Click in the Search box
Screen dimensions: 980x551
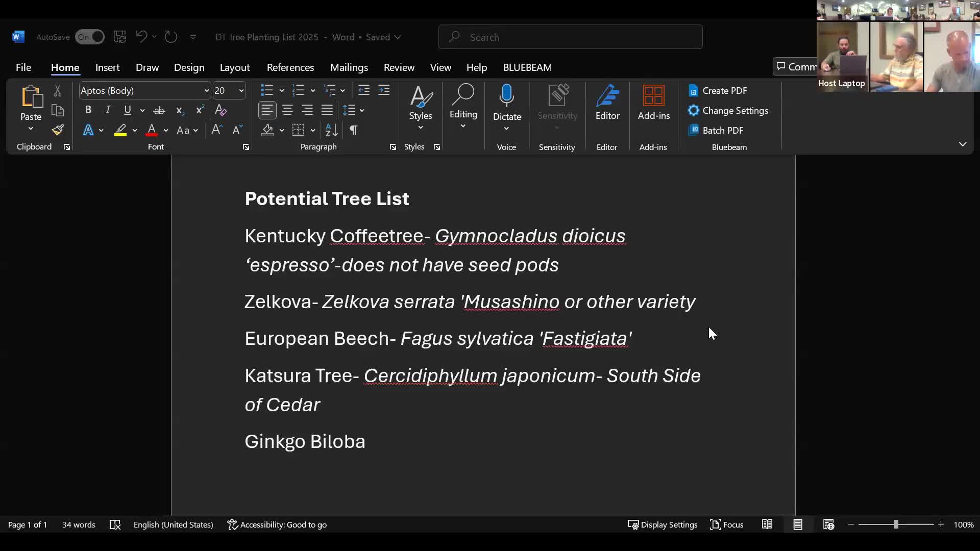tap(570, 37)
